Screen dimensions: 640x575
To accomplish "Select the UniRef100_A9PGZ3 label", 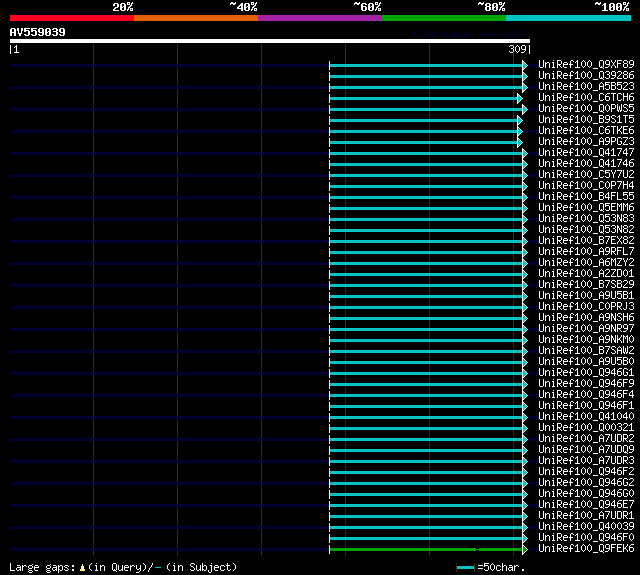I will pos(586,142).
